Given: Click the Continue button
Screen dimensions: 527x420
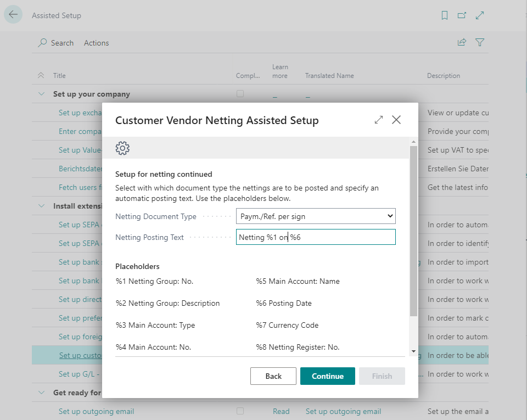Looking at the screenshot, I should point(327,376).
